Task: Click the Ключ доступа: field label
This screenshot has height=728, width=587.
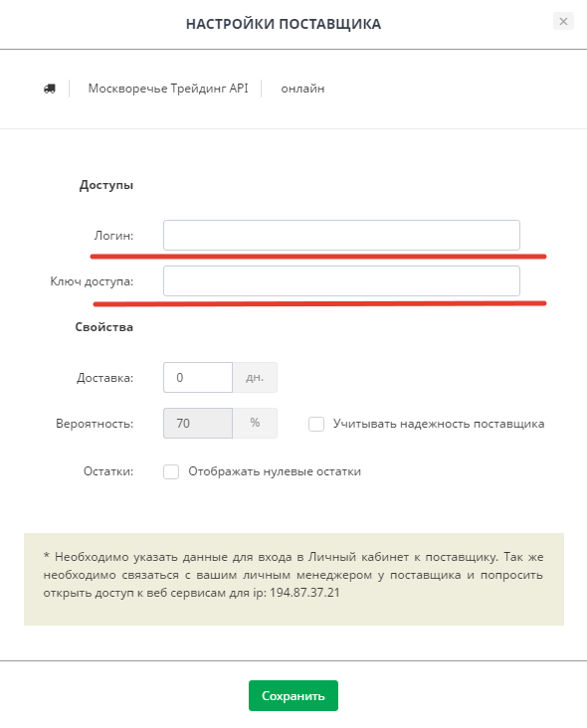Action: 92,281
